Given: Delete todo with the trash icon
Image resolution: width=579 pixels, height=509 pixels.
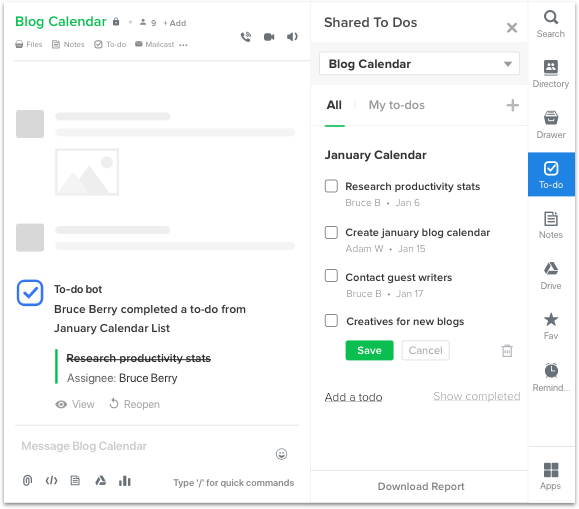Looking at the screenshot, I should coord(507,351).
